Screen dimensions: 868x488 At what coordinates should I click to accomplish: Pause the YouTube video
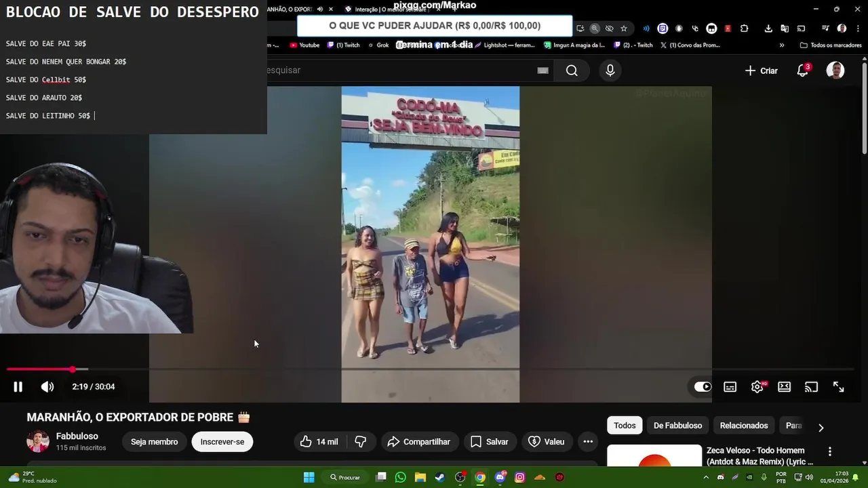pyautogui.click(x=18, y=387)
